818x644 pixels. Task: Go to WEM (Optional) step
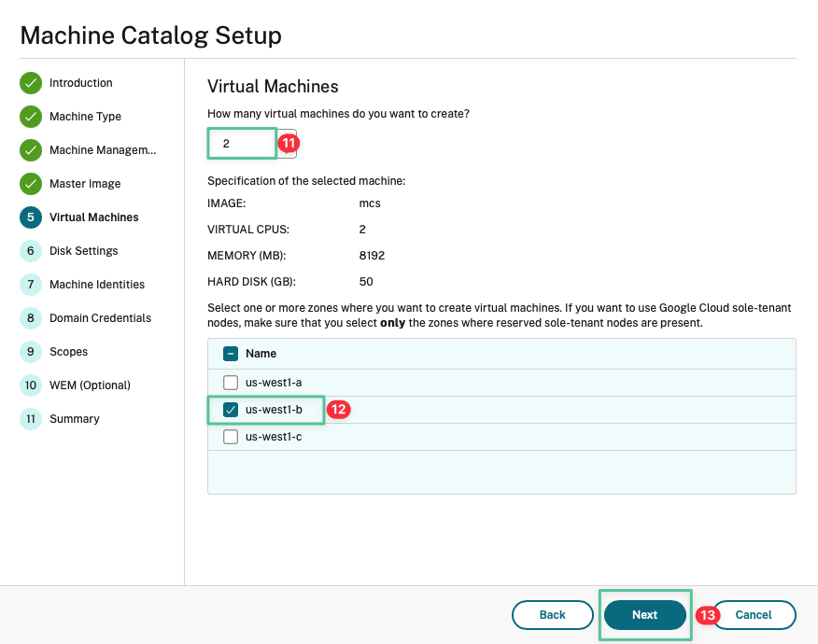(90, 385)
